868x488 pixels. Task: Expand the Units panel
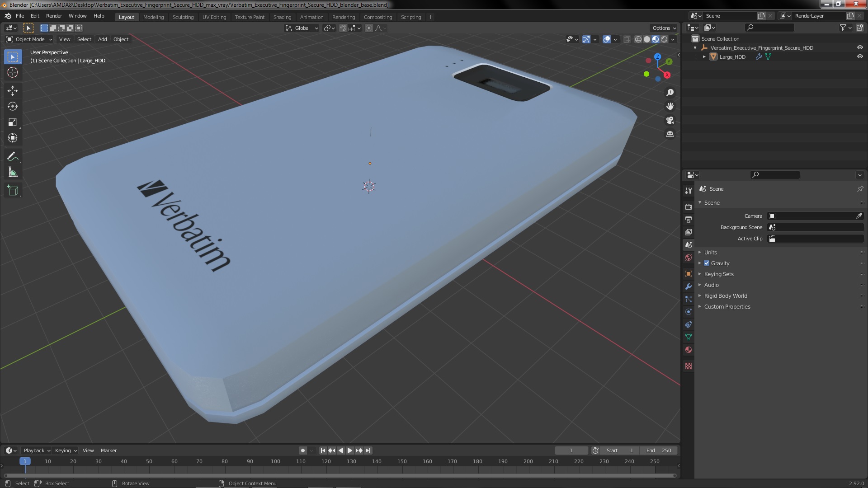(710, 252)
